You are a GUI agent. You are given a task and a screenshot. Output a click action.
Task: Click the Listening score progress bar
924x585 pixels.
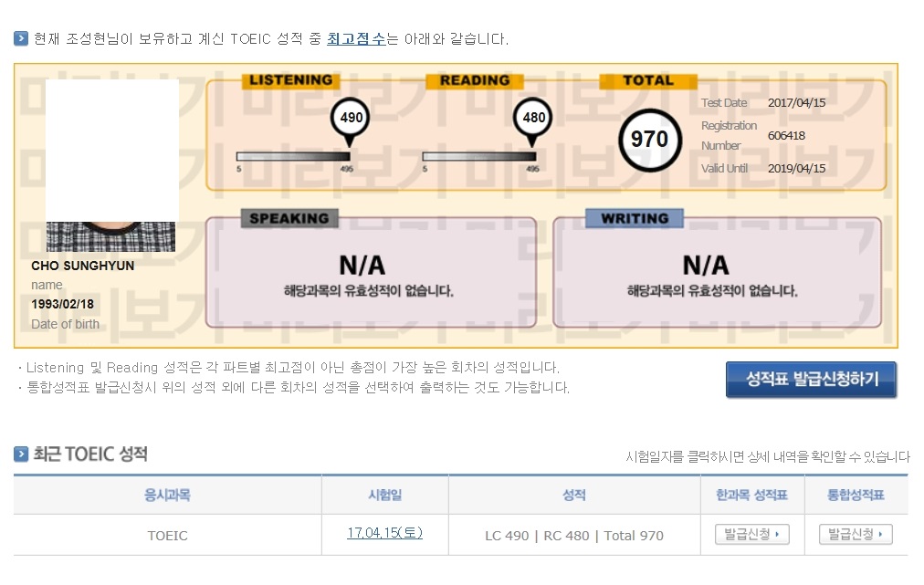[293, 156]
